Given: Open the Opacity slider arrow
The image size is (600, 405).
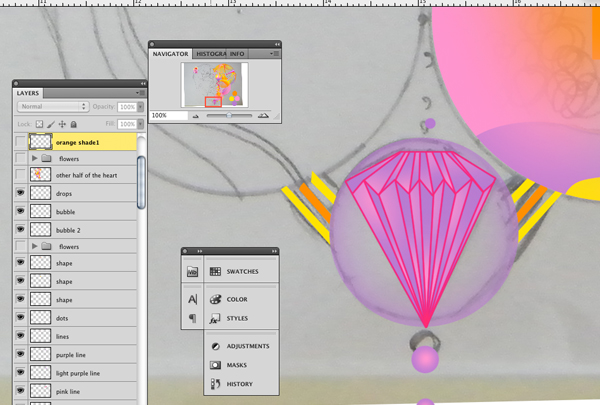Looking at the screenshot, I should [140, 107].
